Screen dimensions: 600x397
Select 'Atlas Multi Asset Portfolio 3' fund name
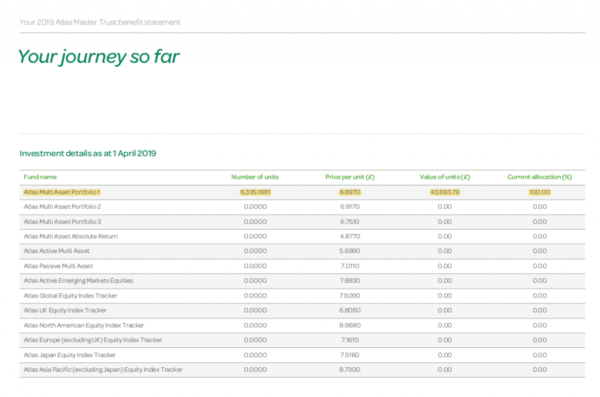coord(62,222)
